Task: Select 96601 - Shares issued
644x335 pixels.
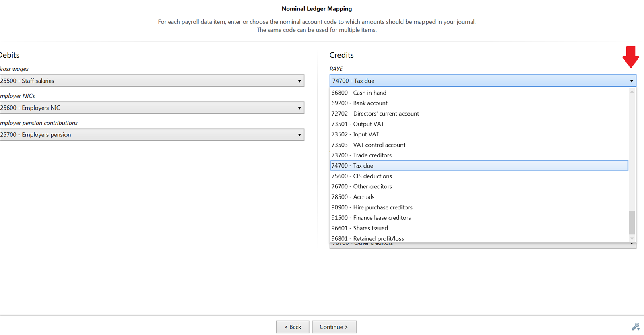Action: coord(479,228)
